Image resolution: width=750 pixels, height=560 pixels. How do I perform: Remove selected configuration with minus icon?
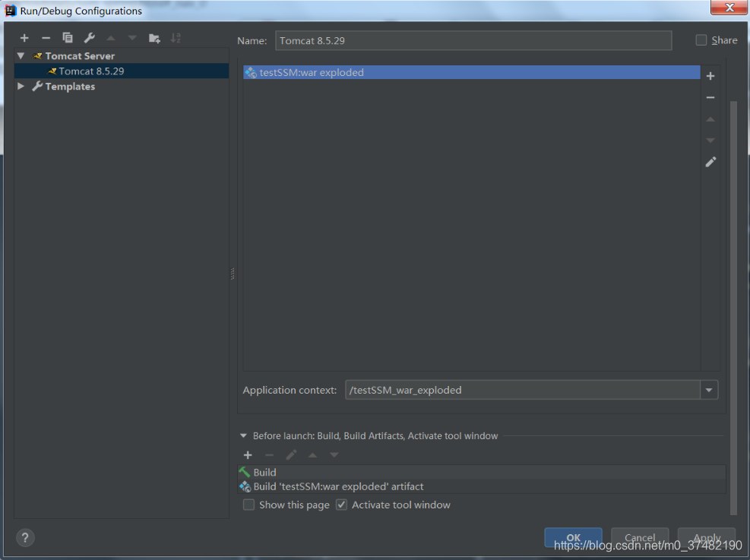click(46, 38)
